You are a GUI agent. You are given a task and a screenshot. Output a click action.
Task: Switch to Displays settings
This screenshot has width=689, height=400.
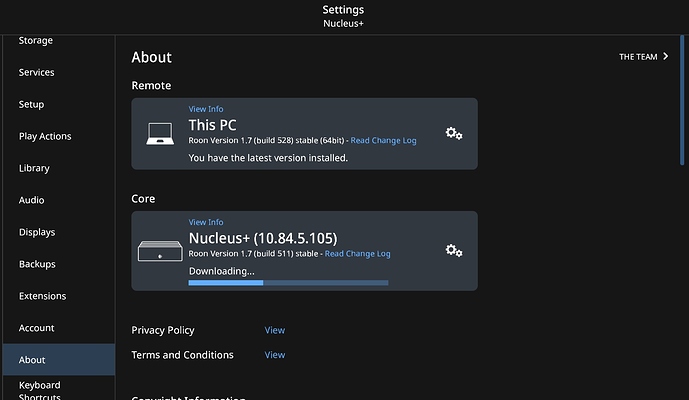37,232
